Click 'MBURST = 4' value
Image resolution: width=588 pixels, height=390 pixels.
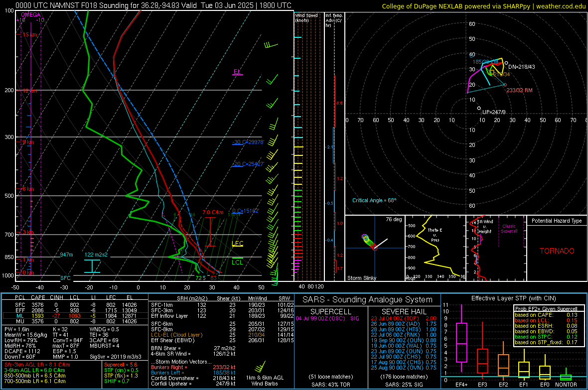click(x=104, y=346)
